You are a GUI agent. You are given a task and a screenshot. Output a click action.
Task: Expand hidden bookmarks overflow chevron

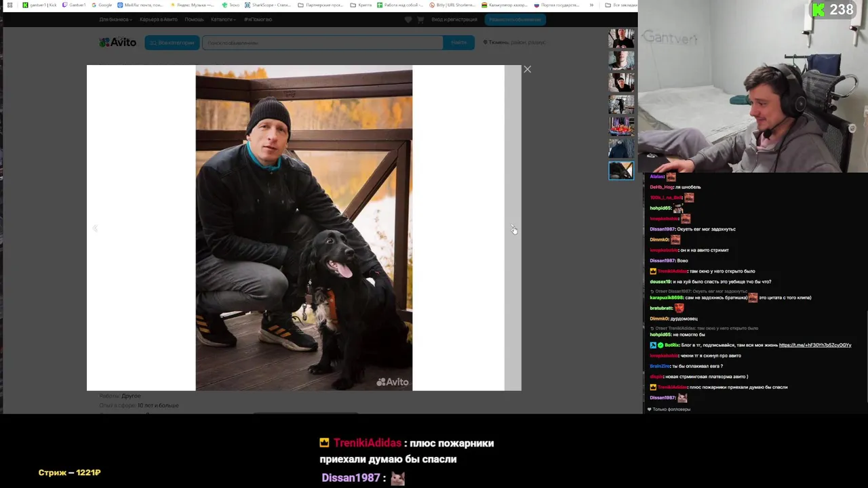591,5
